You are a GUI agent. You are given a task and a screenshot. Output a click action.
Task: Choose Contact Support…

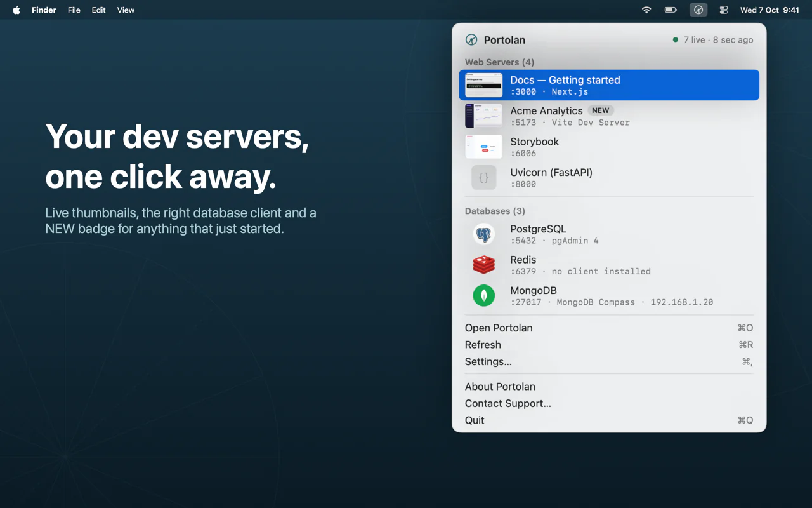609,404
